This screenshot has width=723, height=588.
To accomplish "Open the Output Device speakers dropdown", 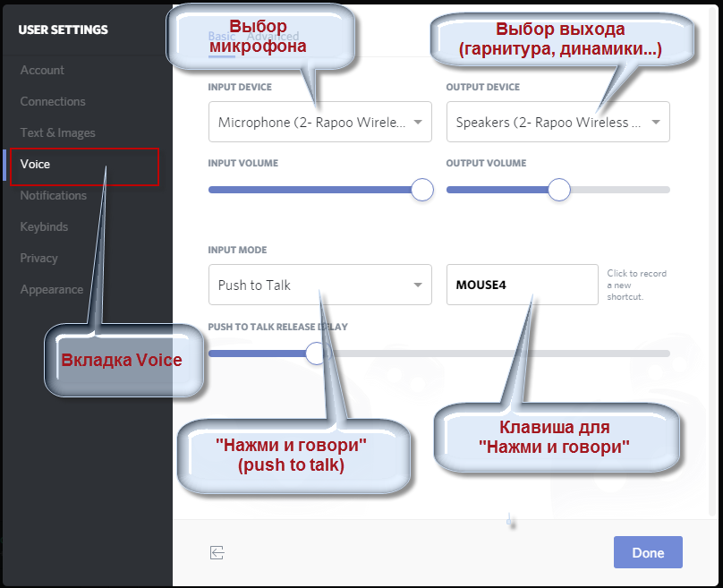I will pyautogui.click(x=558, y=122).
